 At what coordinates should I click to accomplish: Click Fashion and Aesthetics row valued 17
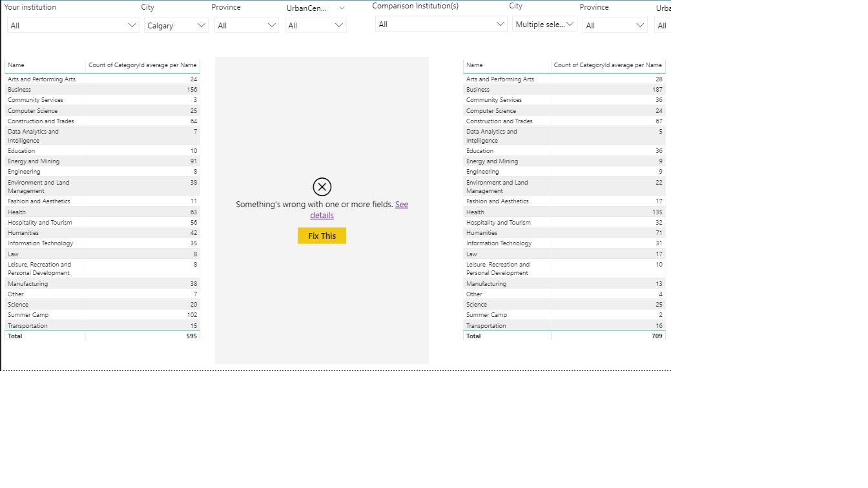[564, 201]
